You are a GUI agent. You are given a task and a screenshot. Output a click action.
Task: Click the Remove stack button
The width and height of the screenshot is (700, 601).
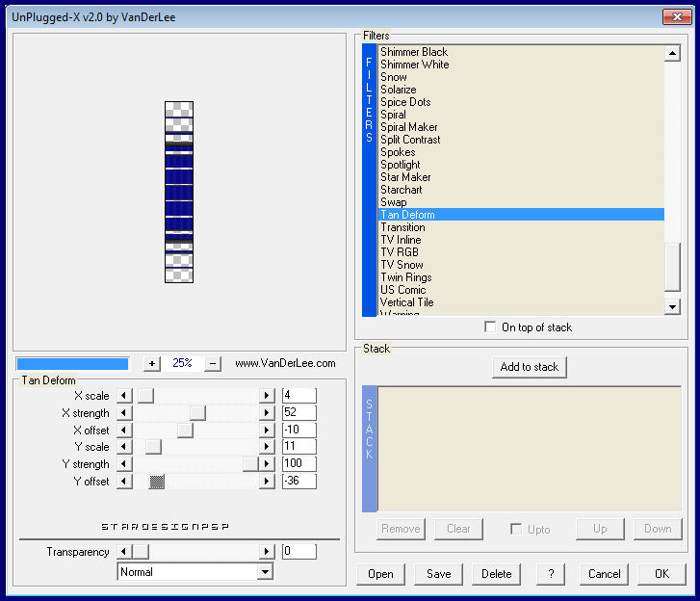pyautogui.click(x=401, y=529)
